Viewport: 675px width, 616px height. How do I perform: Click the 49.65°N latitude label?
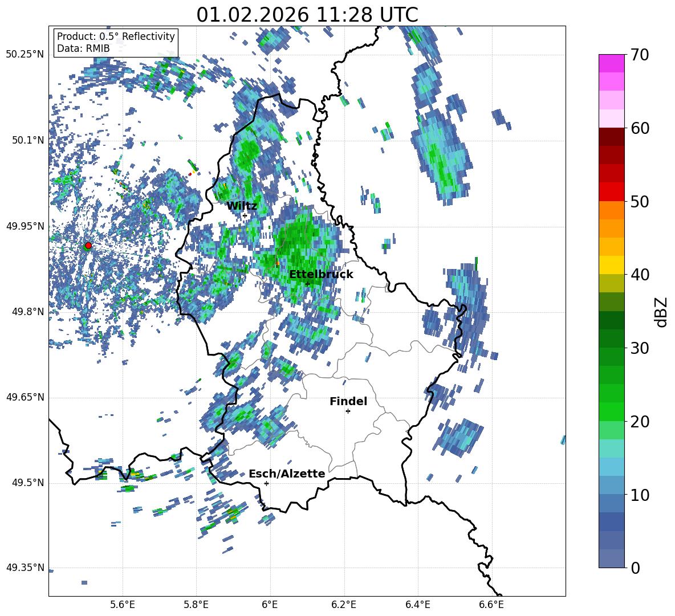(25, 397)
